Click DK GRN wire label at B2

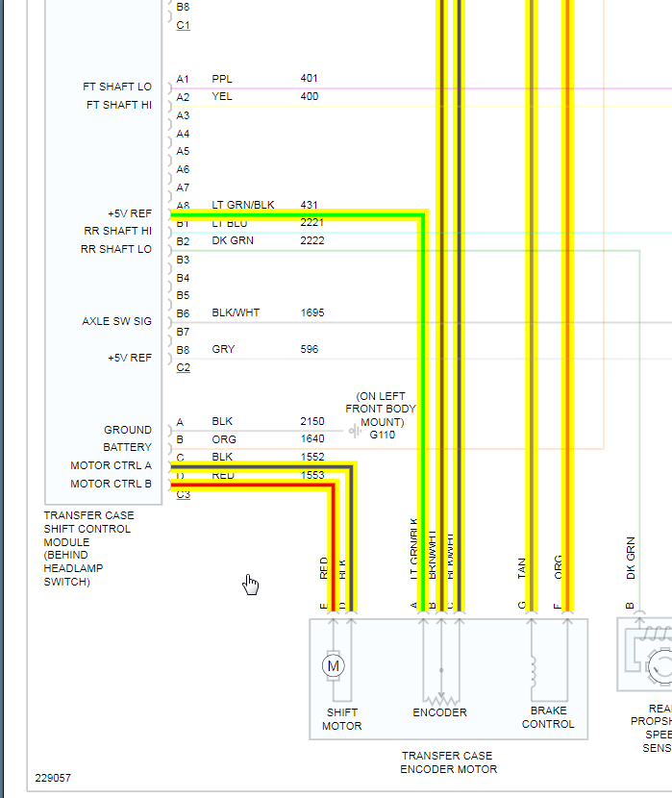click(233, 240)
